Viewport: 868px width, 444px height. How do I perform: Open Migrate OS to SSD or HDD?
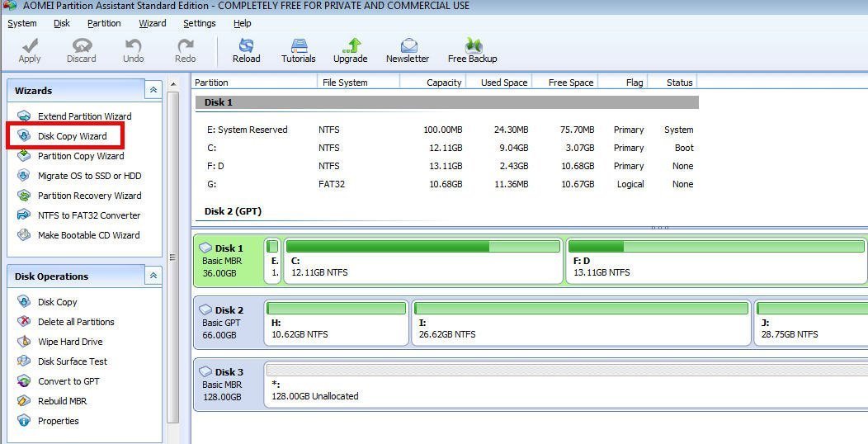click(x=89, y=176)
